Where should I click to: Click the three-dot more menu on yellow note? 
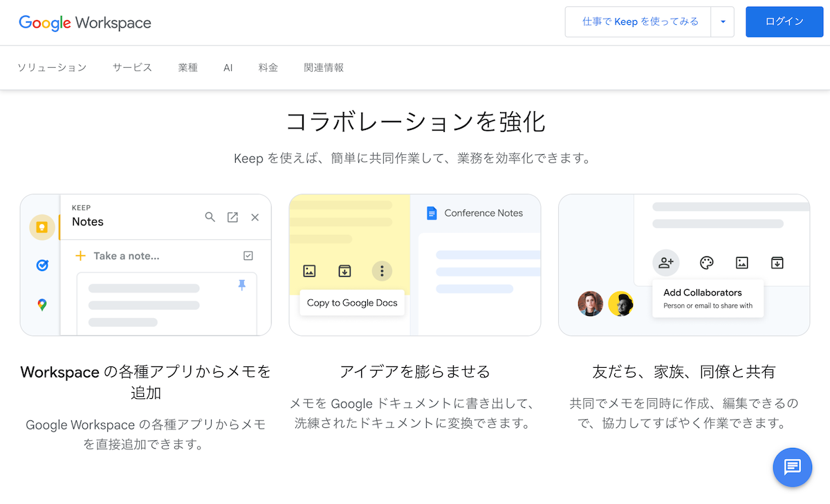(382, 271)
